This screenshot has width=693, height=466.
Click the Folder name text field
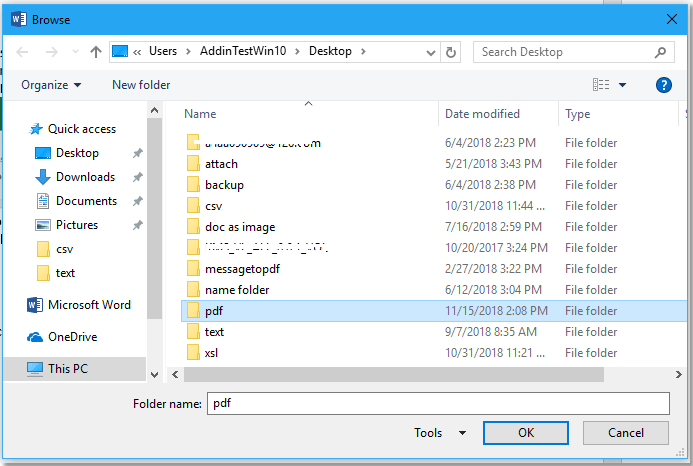point(437,403)
